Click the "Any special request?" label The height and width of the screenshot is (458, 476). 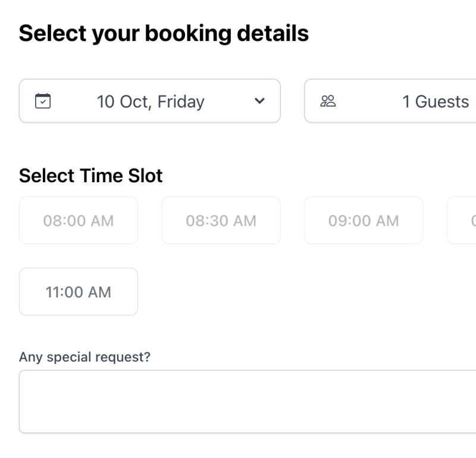tap(84, 357)
